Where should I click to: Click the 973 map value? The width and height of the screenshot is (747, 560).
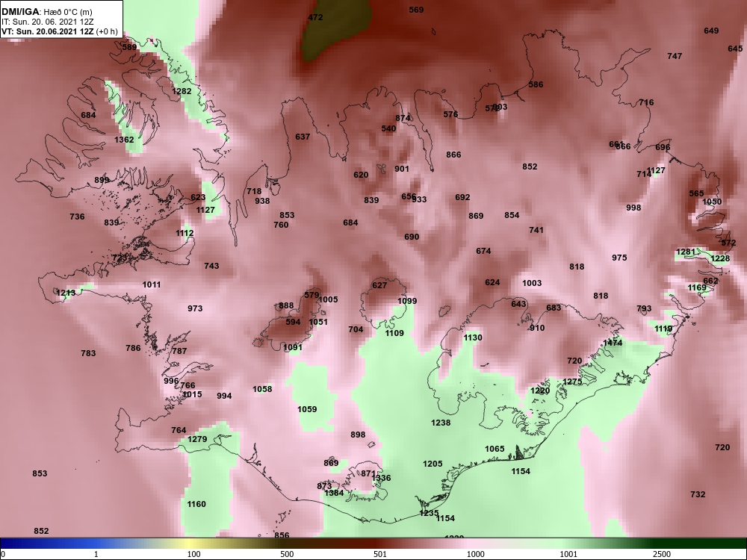[x=195, y=308]
